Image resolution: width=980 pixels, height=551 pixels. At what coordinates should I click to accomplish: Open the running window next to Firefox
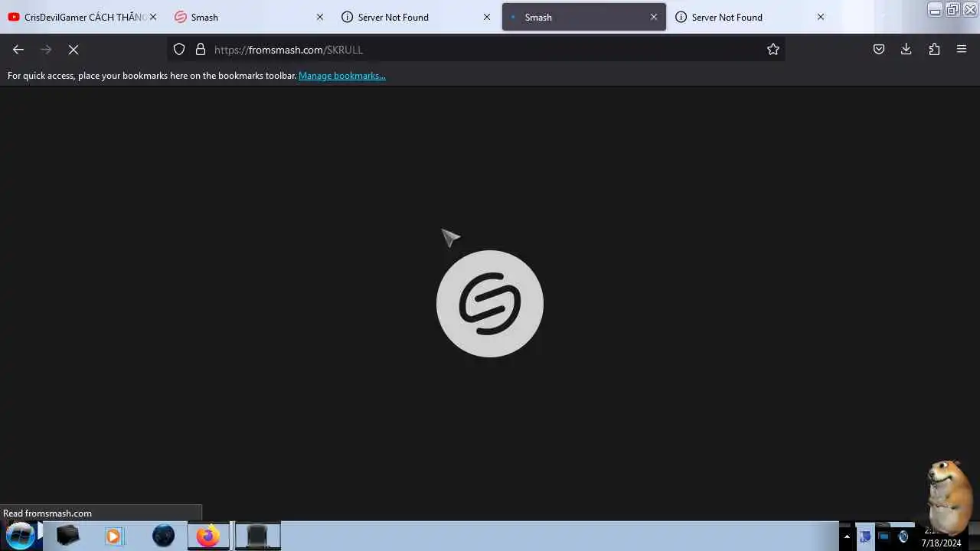257,536
